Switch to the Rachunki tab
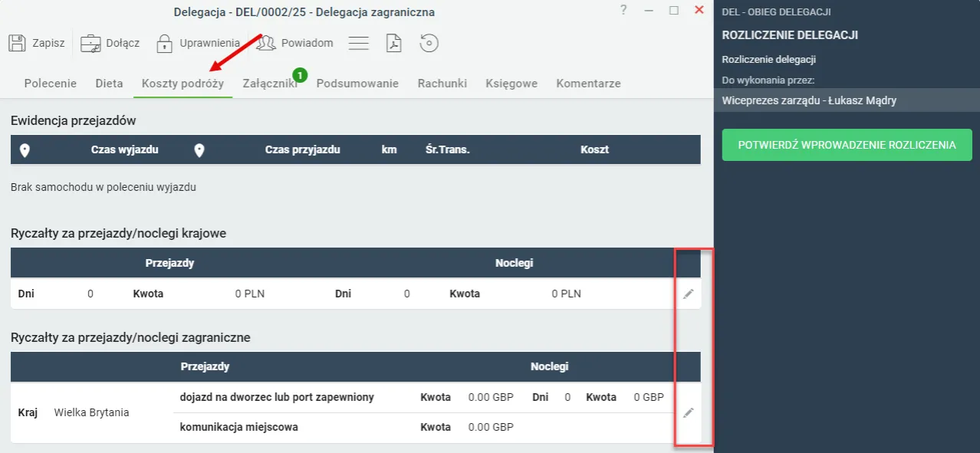The image size is (980, 453). (x=442, y=83)
